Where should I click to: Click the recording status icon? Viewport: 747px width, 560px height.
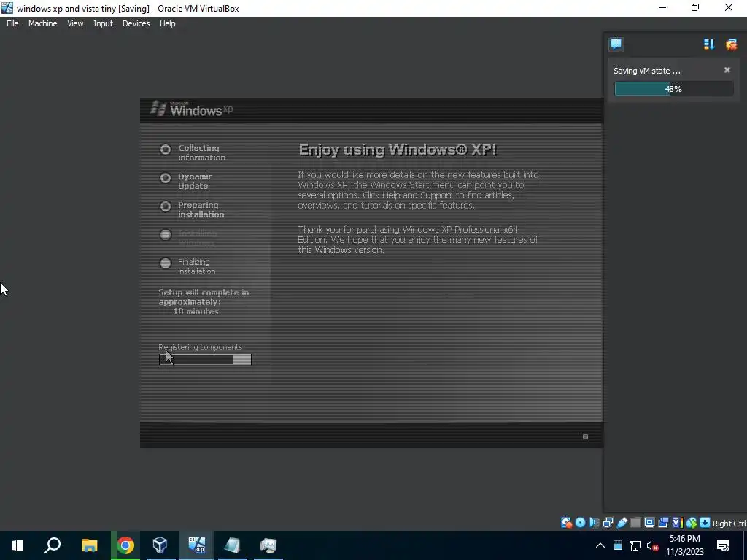(x=663, y=523)
